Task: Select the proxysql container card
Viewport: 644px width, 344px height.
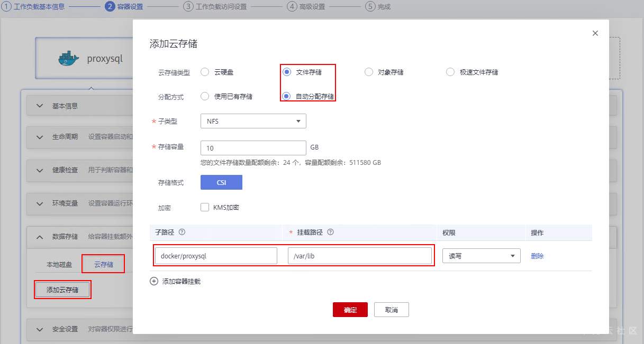Action: click(x=84, y=58)
